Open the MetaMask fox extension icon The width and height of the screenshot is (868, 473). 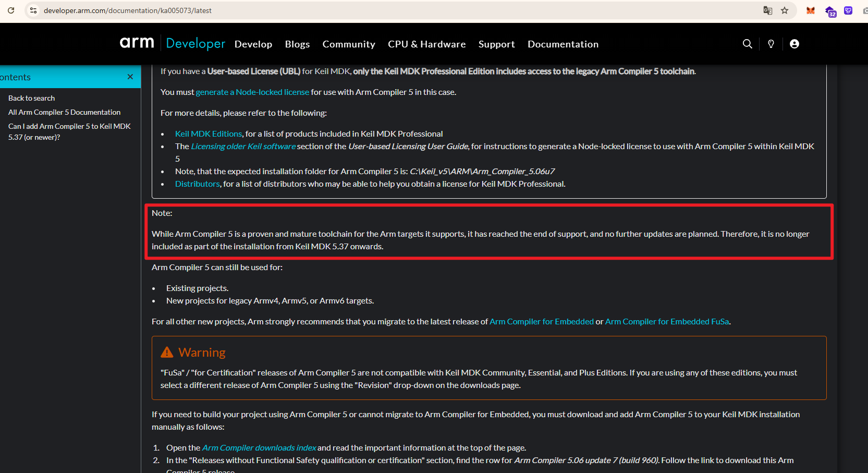[x=810, y=10]
